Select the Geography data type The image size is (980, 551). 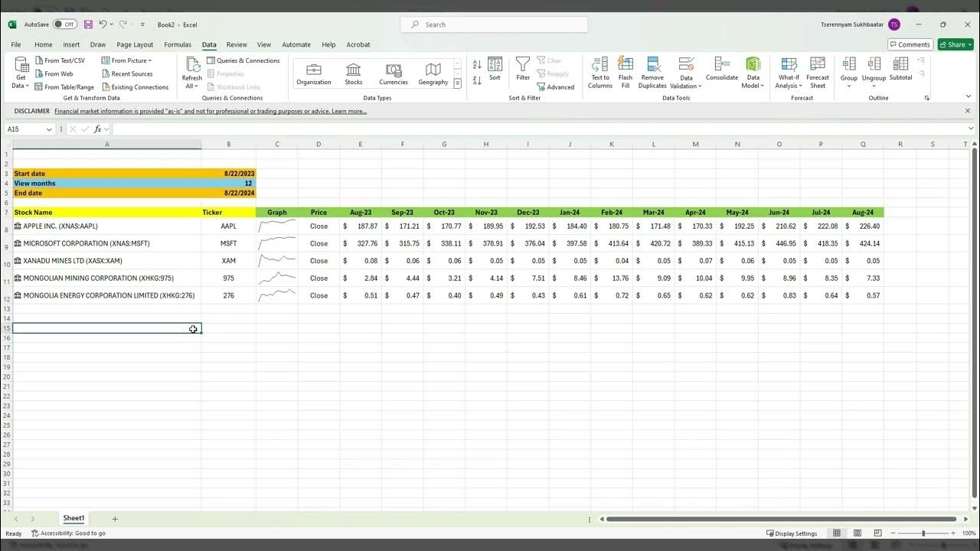pos(433,74)
